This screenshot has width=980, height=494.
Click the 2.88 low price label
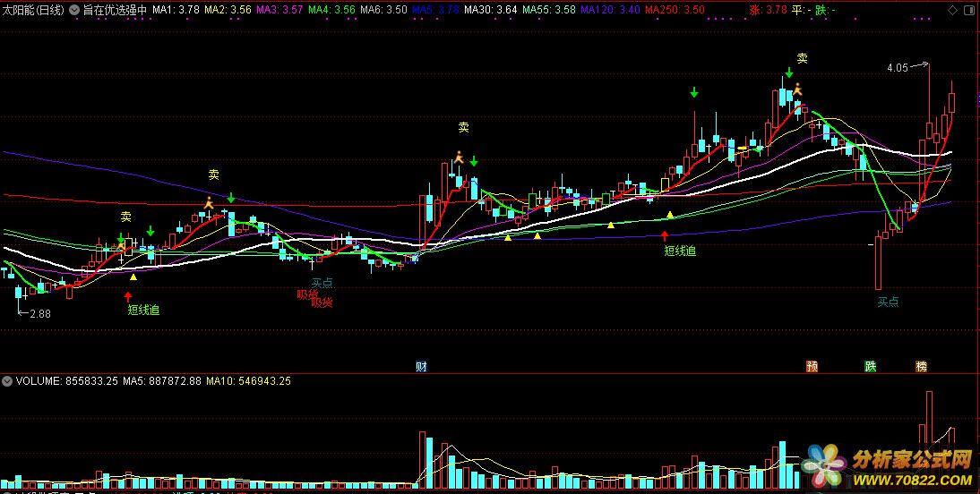40,314
